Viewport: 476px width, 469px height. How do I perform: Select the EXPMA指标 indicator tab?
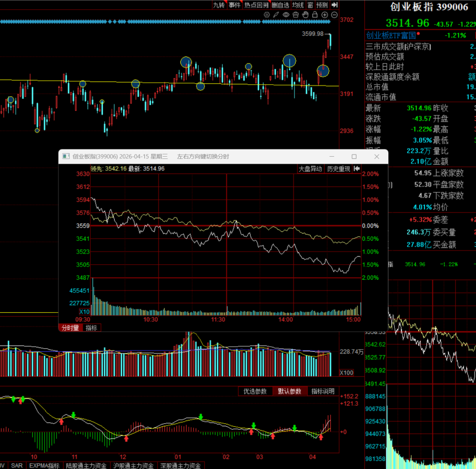[45, 465]
